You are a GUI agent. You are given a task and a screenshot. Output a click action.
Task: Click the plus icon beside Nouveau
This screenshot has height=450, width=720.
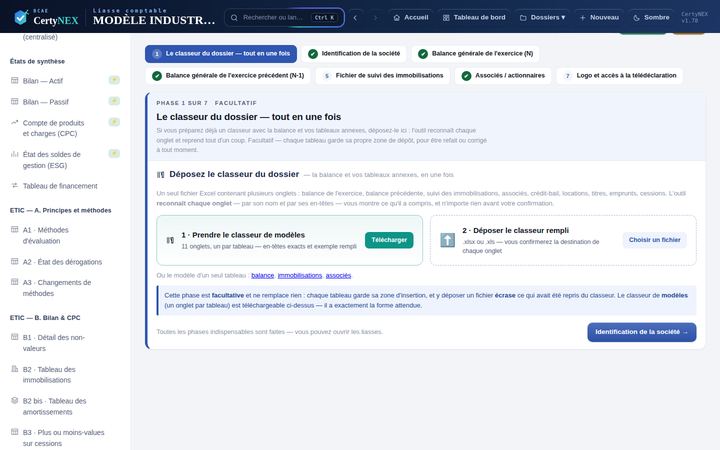(x=582, y=17)
